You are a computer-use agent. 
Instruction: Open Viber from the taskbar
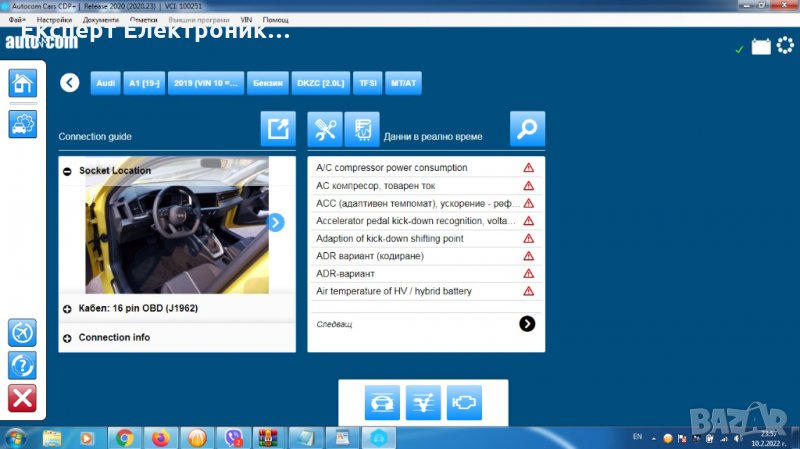coord(233,438)
